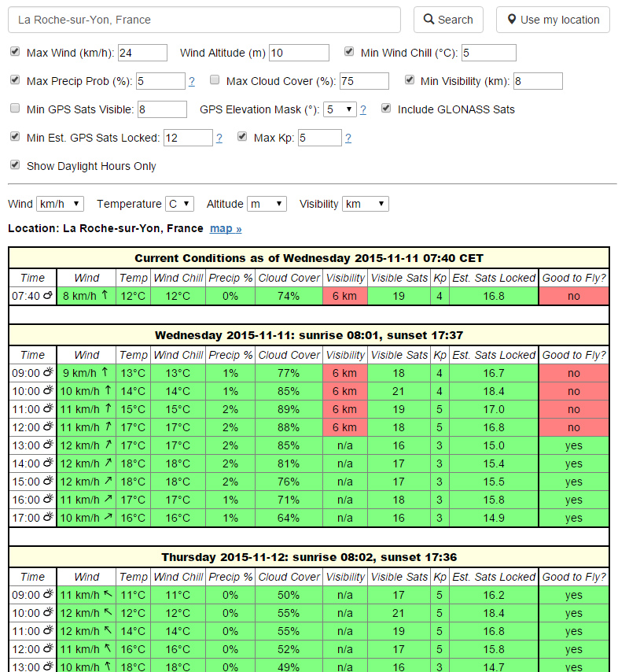Click the Min GPS Sats Visible field
Image resolution: width=618 pixels, height=672 pixels.
(x=162, y=109)
